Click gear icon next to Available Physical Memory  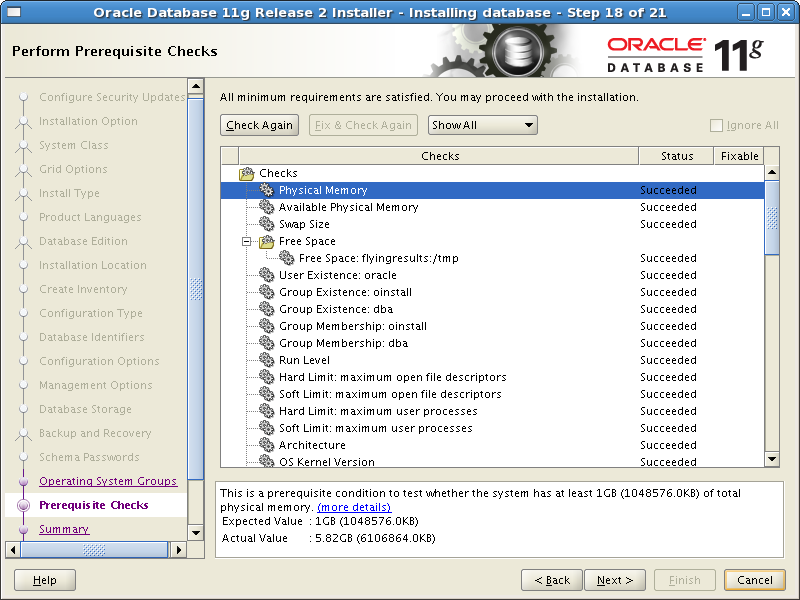coord(266,207)
